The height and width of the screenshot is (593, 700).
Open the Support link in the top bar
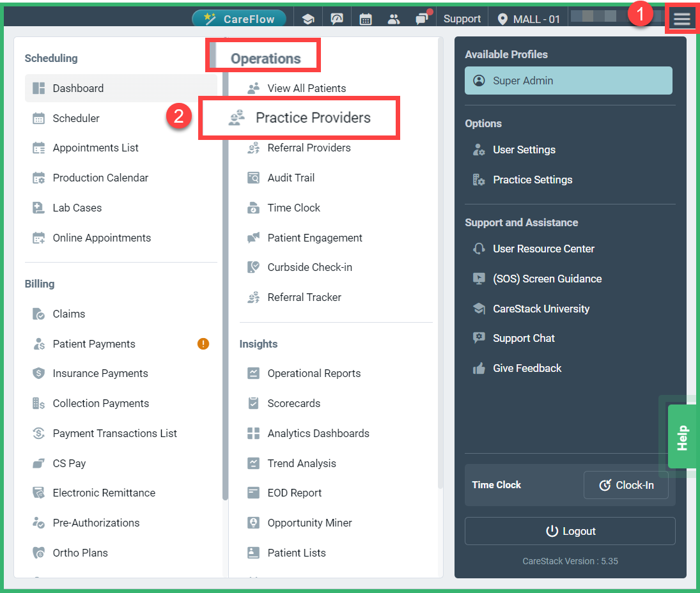click(x=462, y=18)
